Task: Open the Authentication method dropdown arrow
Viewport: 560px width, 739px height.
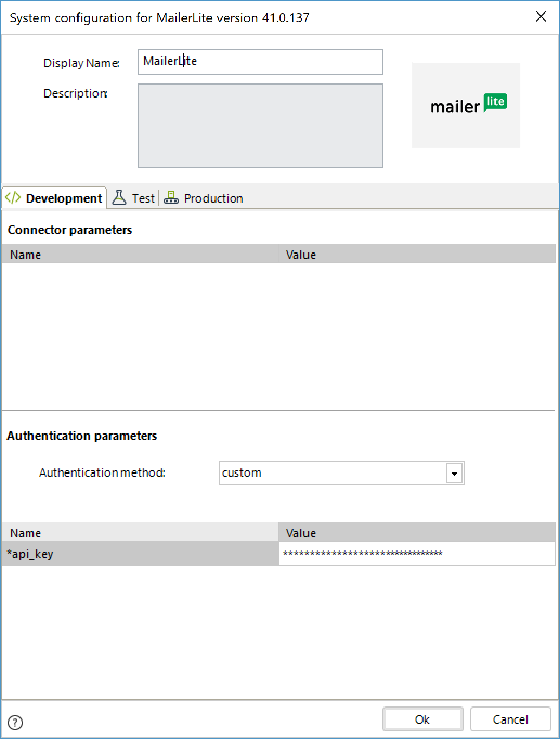Action: tap(454, 473)
